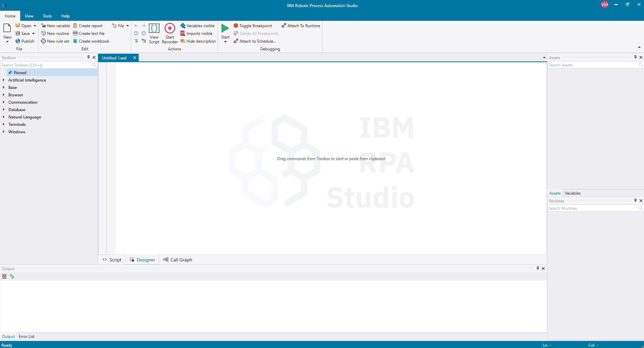This screenshot has width=644, height=348.
Task: Click Create report
Action: [x=88, y=26]
